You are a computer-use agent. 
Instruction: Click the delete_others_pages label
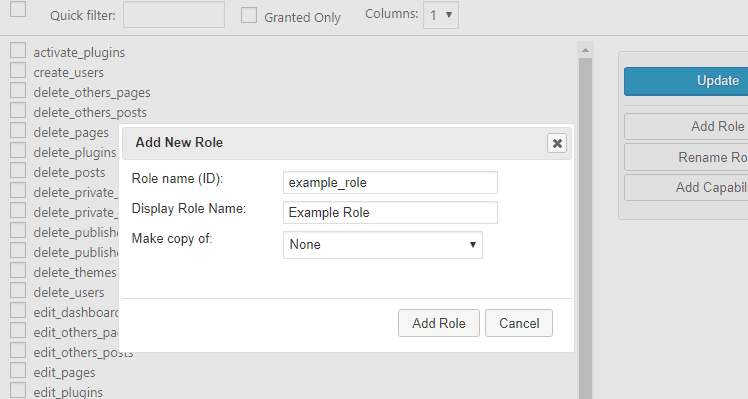pos(92,93)
